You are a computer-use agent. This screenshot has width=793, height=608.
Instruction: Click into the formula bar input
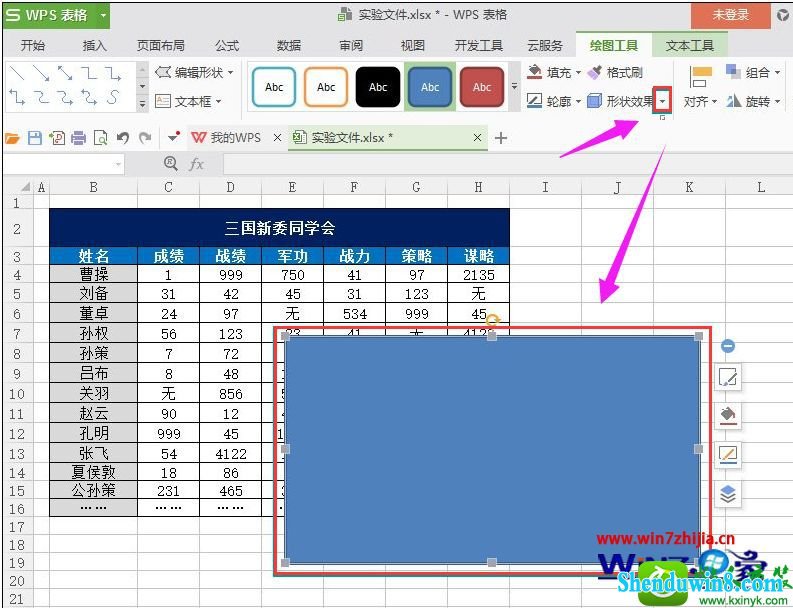point(506,164)
